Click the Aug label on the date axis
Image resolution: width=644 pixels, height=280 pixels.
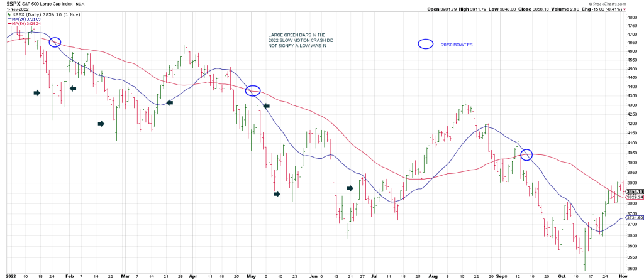coord(431,276)
